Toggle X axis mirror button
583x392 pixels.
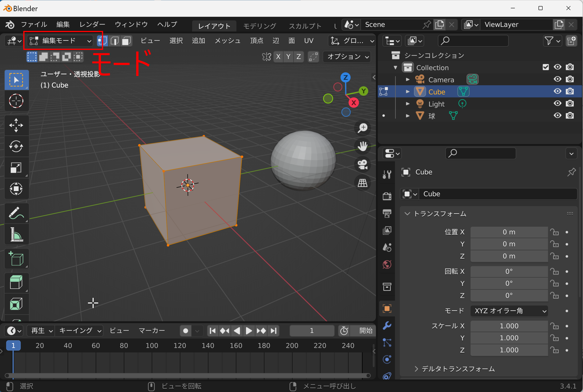click(278, 57)
